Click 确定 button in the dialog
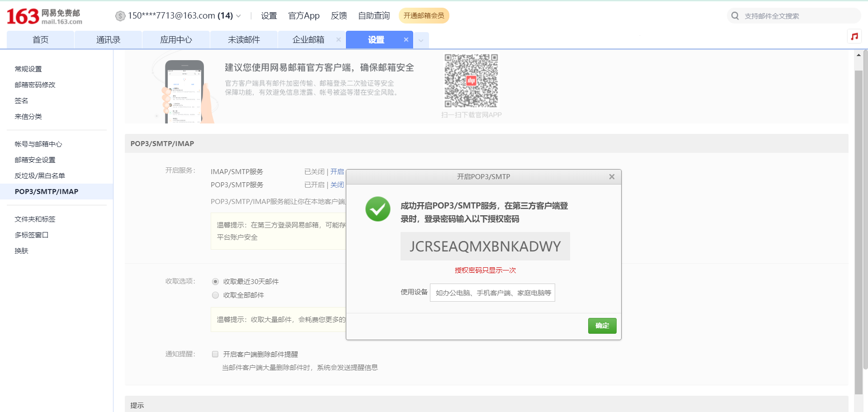The height and width of the screenshot is (412, 868). (x=602, y=326)
